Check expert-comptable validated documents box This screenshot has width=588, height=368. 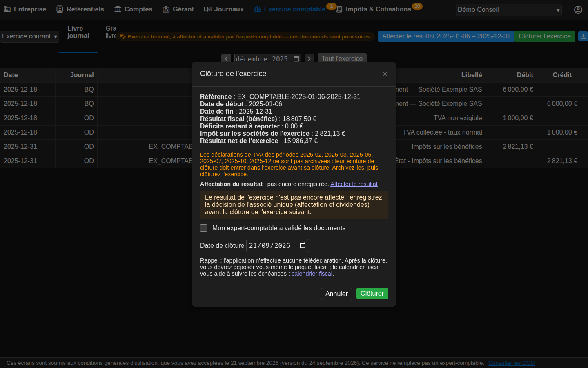coord(204,228)
